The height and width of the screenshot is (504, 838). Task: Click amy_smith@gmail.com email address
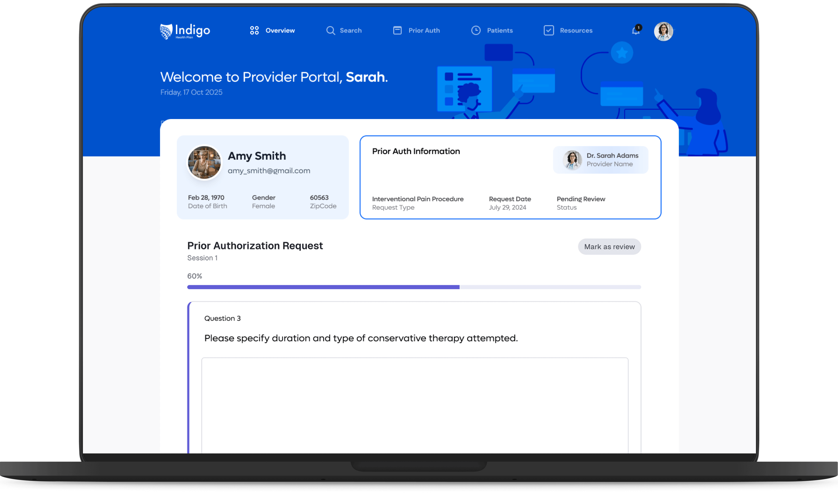coord(269,171)
